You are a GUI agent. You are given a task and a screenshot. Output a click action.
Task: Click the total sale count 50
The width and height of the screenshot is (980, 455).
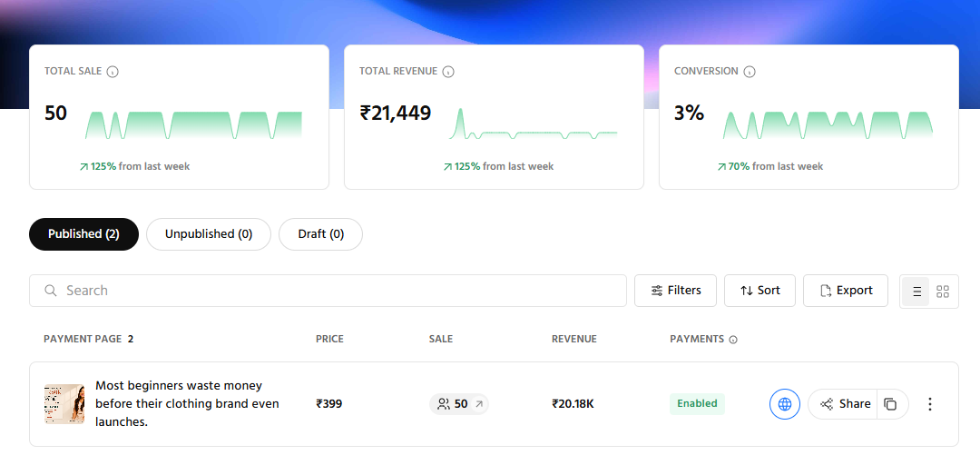point(55,114)
